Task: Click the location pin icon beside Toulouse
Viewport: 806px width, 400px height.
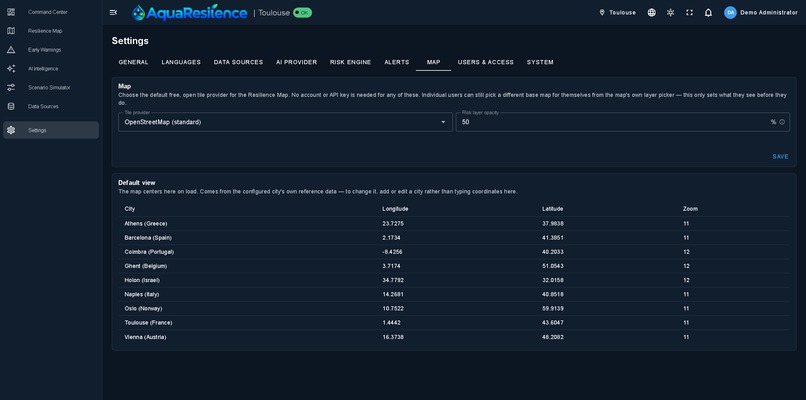Action: pos(602,12)
